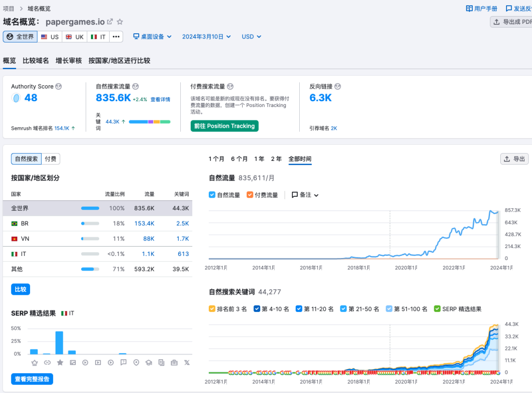The image size is (532, 393).
Task: Click the tallest SERP features chart bar
Action: click(59, 343)
